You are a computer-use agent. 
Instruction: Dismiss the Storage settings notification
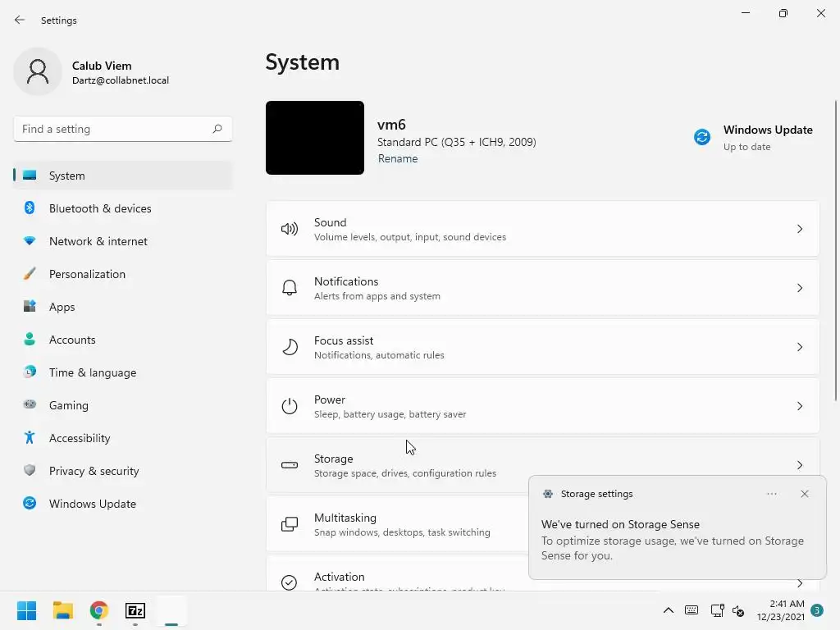coord(804,494)
